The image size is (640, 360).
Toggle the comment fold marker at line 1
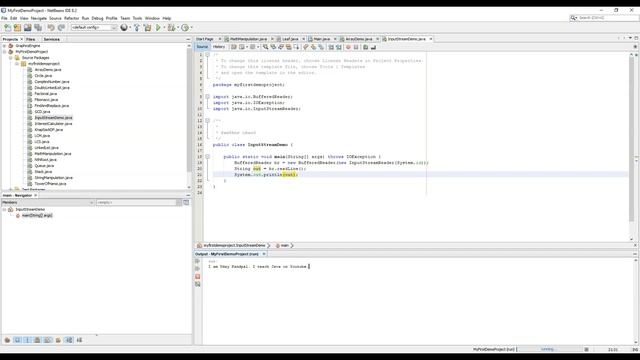point(207,55)
